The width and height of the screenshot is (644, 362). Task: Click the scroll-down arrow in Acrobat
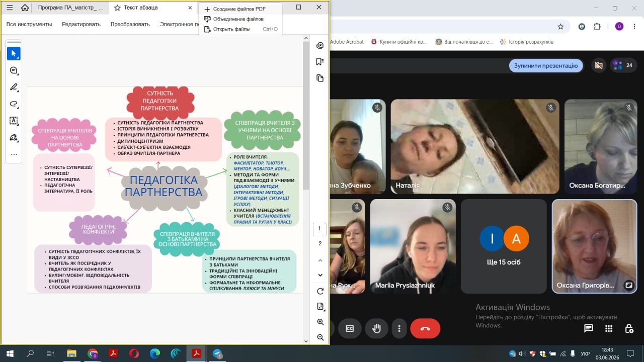coord(306,341)
